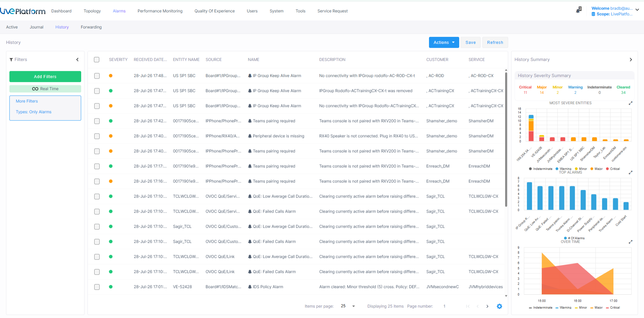
Task: Open the Dashboard menu
Action: (61, 11)
